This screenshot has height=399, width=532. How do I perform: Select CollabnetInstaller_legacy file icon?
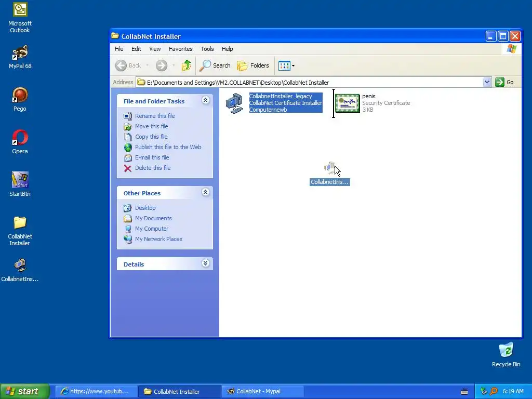[234, 103]
